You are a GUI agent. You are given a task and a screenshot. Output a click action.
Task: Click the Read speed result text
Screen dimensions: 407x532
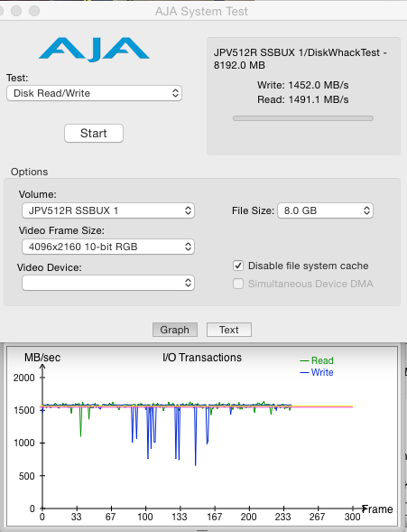pyautogui.click(x=303, y=99)
